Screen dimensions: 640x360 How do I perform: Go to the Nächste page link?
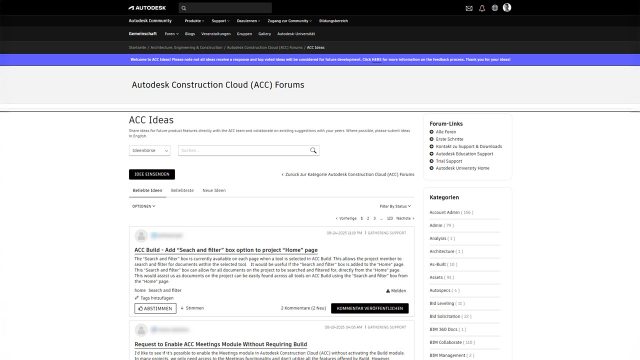click(x=405, y=219)
